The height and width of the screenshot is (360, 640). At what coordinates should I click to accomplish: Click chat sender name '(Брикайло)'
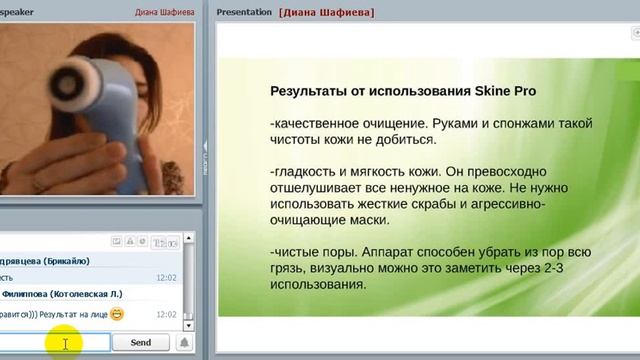pos(67,261)
